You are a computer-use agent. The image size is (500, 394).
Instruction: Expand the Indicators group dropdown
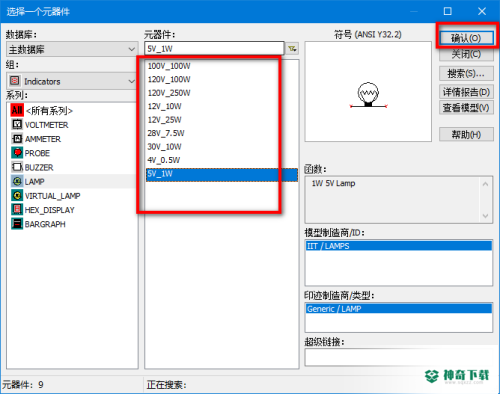click(x=72, y=81)
